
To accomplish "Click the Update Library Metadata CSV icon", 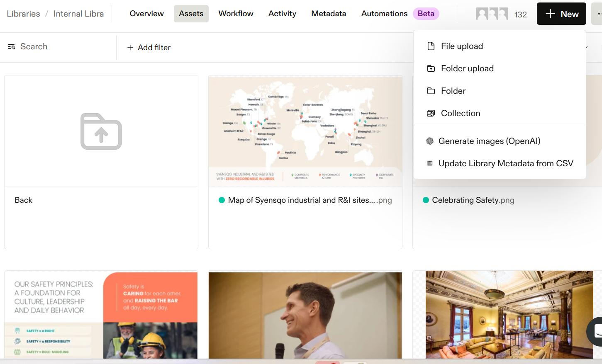I will tap(430, 163).
